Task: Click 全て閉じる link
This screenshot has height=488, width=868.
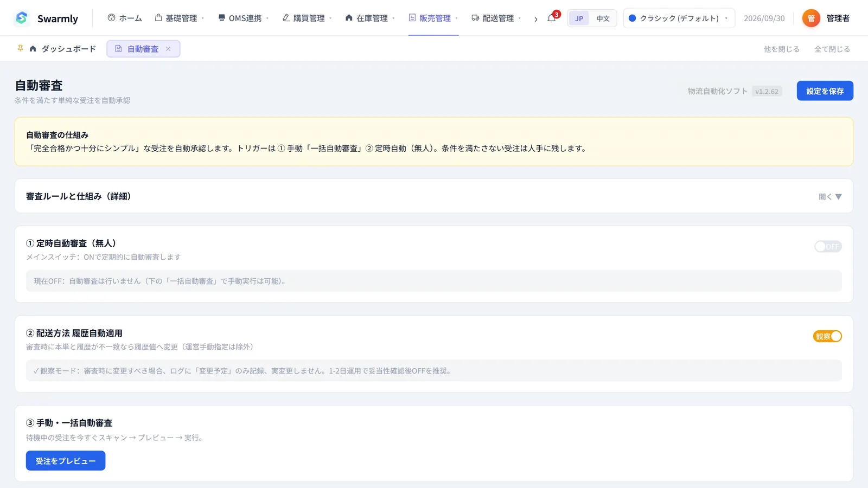Action: tap(832, 49)
